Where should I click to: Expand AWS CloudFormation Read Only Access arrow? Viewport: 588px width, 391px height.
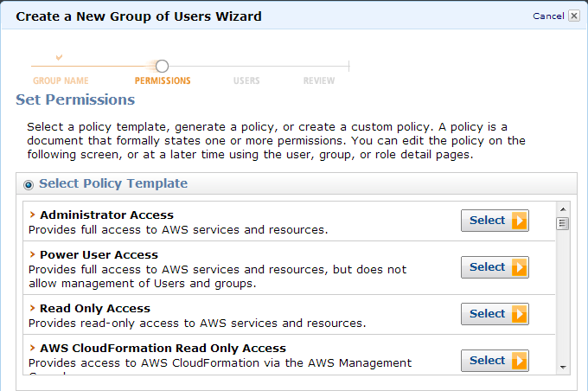click(33, 348)
